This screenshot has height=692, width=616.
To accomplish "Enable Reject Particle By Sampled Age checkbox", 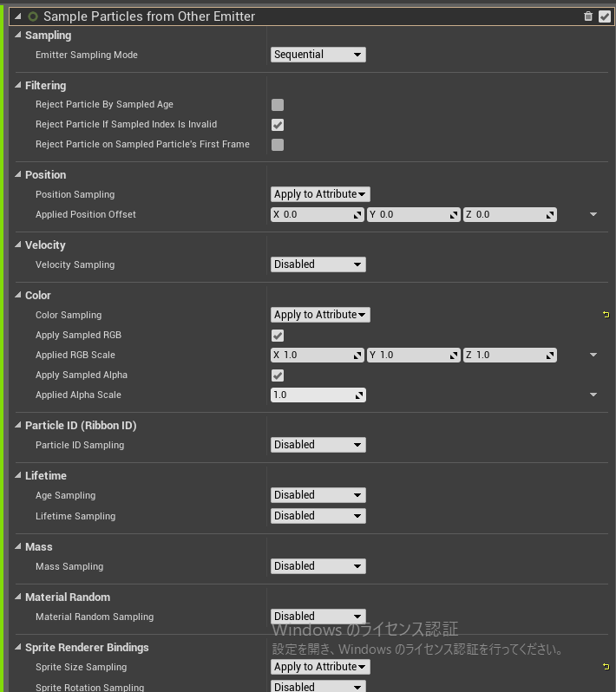I will pyautogui.click(x=278, y=105).
